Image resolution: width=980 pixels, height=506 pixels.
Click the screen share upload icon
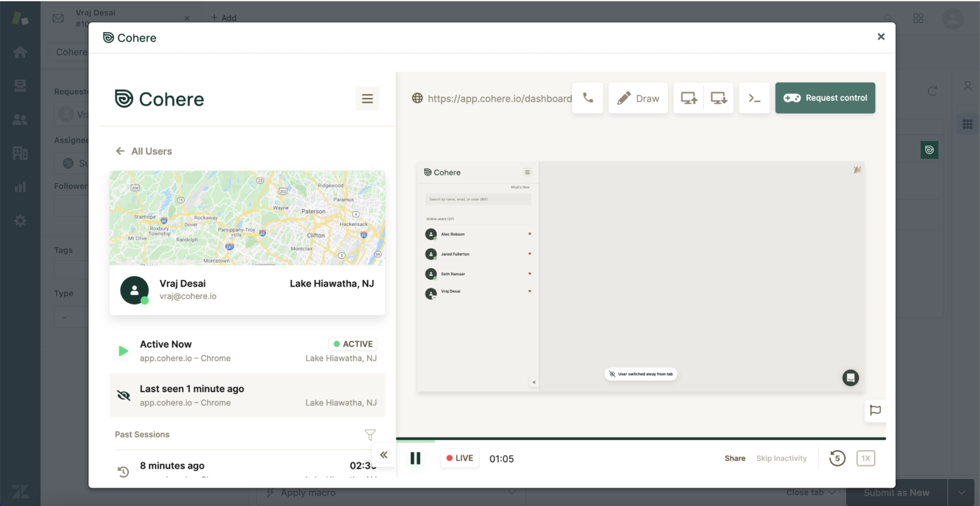pyautogui.click(x=689, y=98)
